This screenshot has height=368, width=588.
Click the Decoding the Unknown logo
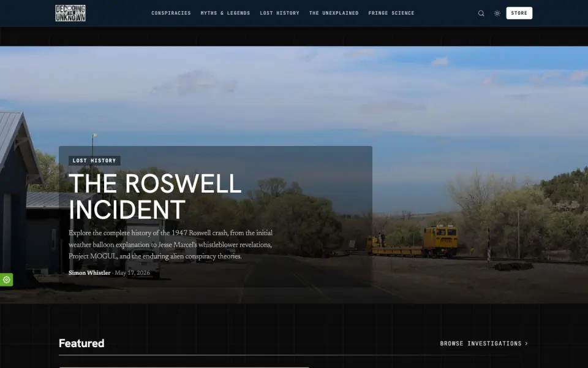click(70, 13)
